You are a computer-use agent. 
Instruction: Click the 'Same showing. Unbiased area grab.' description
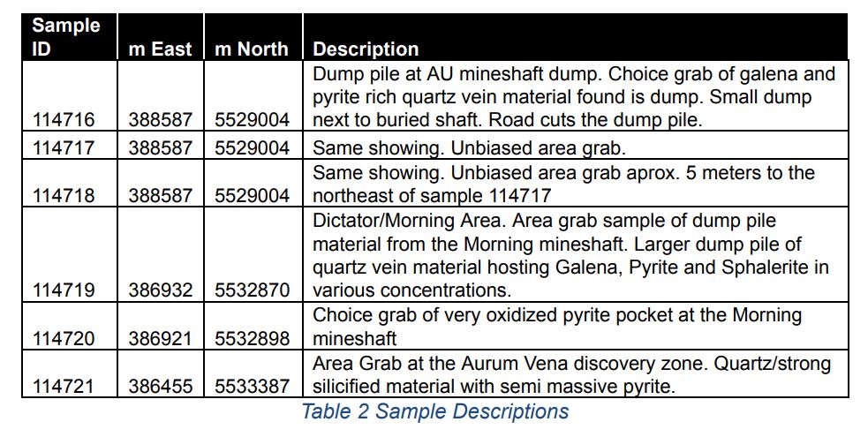pos(470,147)
